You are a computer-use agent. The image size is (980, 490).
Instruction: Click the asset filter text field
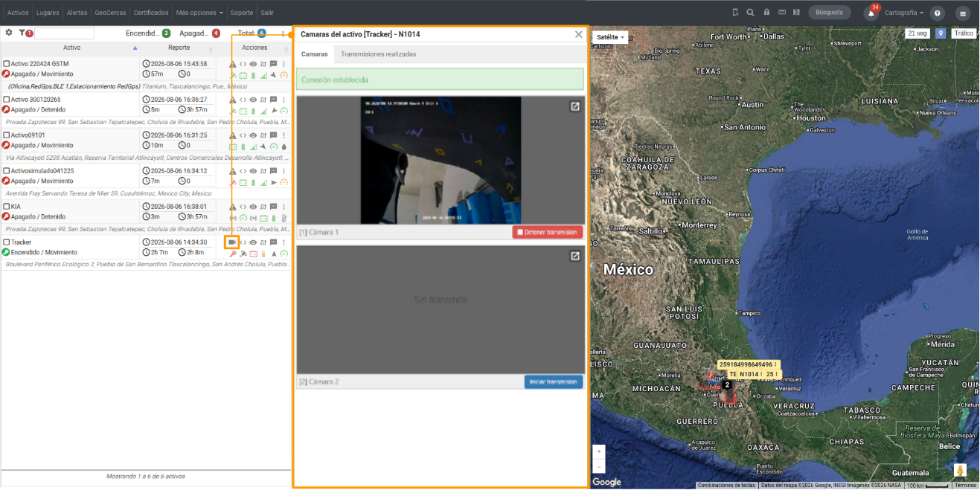64,33
